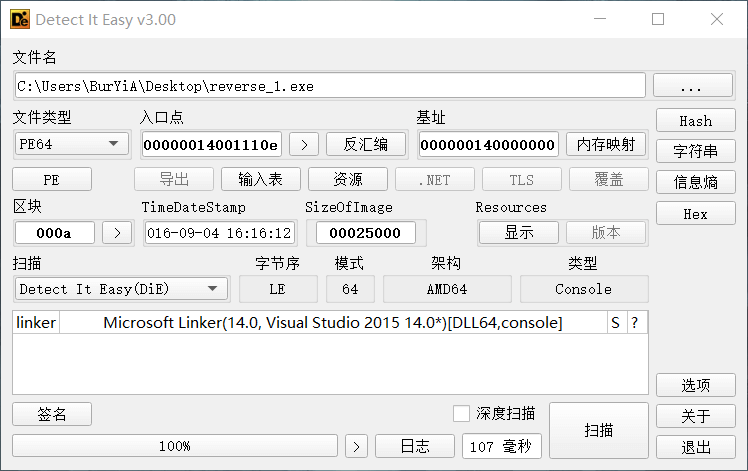Click the arrow next to progress bar
The image size is (748, 471).
coord(356,446)
